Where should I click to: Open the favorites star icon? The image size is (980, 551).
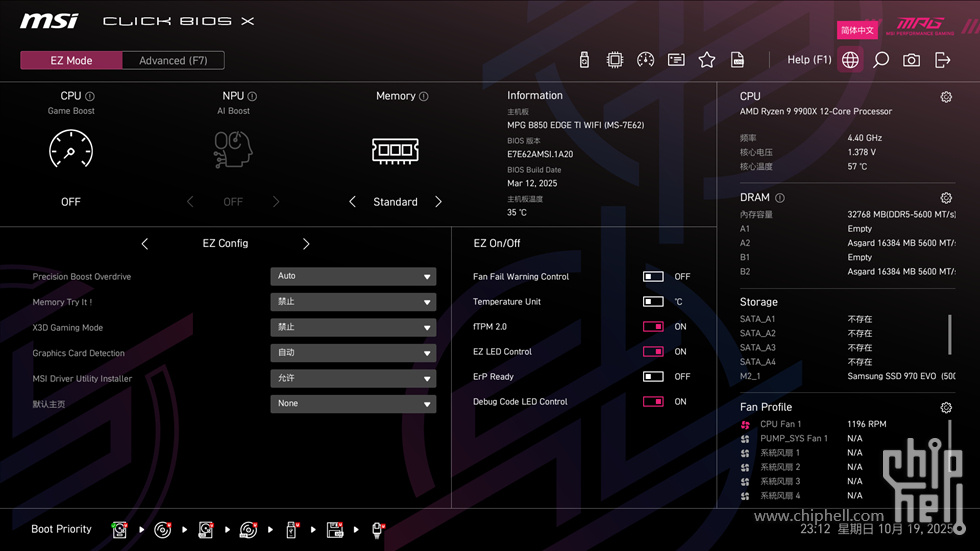(707, 60)
